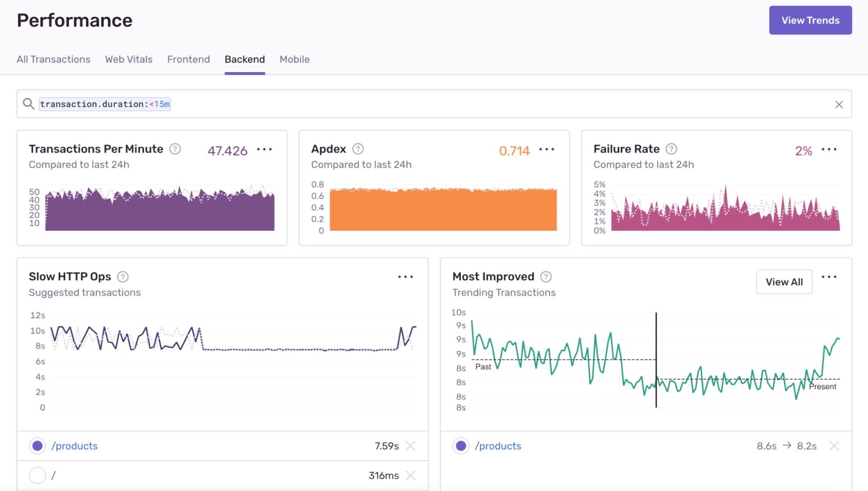Click the View Trends button
Image resolution: width=868 pixels, height=491 pixels.
(x=810, y=20)
